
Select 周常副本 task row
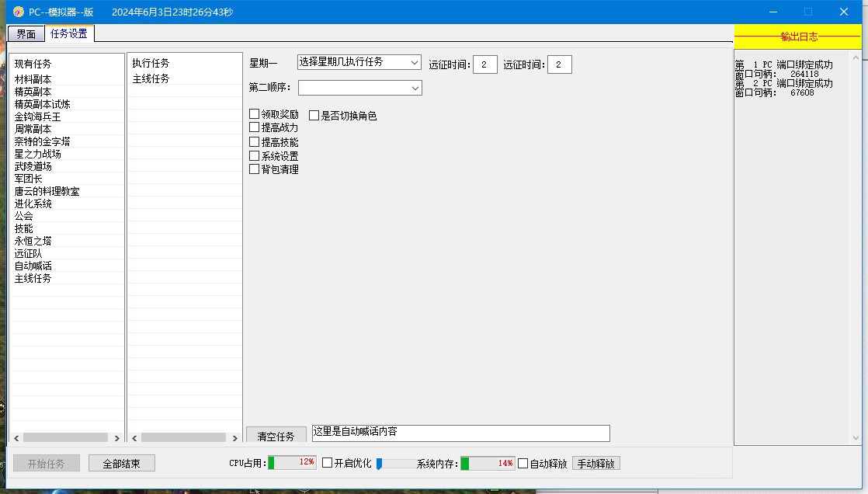coord(67,129)
